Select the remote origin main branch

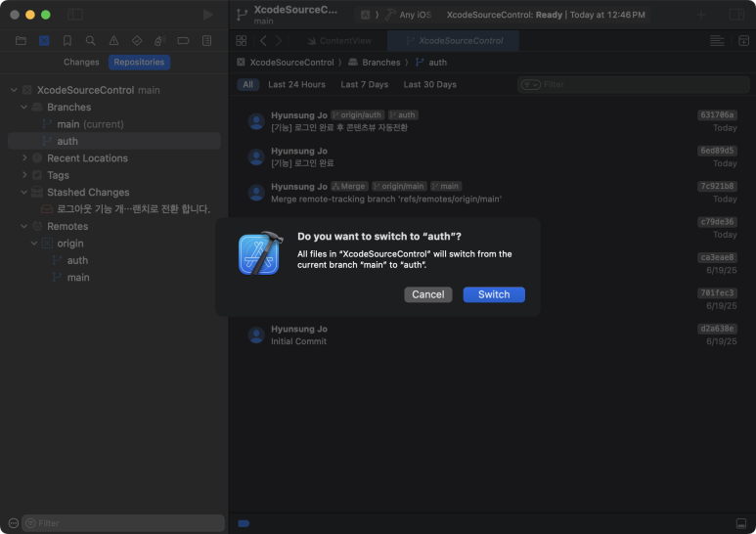tap(114, 278)
